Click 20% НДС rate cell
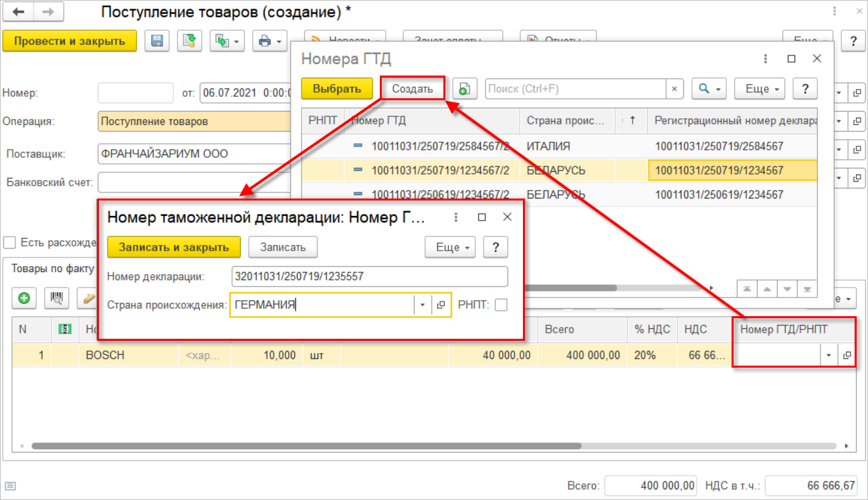This screenshot has height=500, width=868. tap(651, 356)
